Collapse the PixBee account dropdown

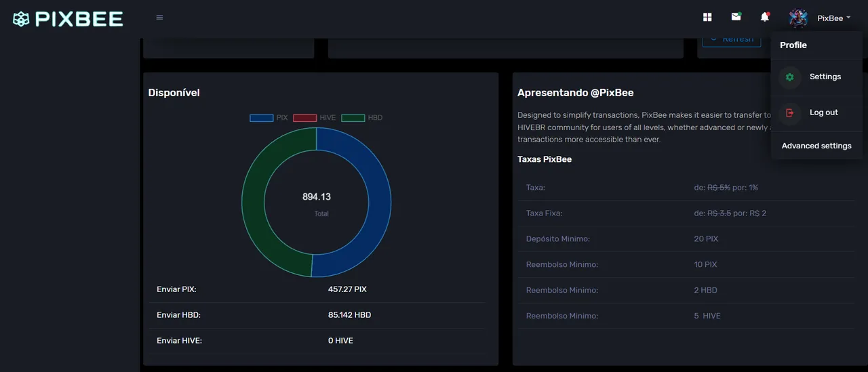(x=833, y=18)
